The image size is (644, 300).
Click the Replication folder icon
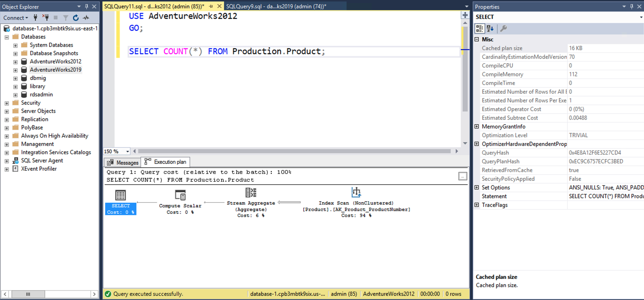[16, 119]
